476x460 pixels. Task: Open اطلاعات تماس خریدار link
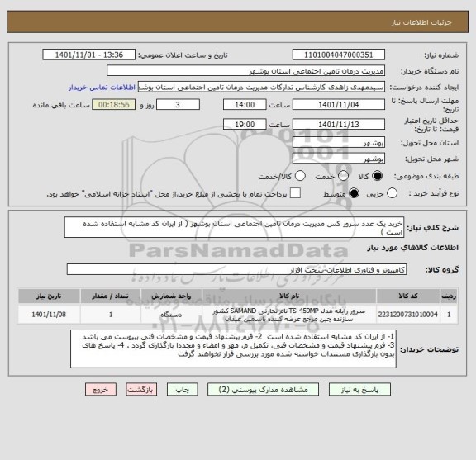click(102, 88)
